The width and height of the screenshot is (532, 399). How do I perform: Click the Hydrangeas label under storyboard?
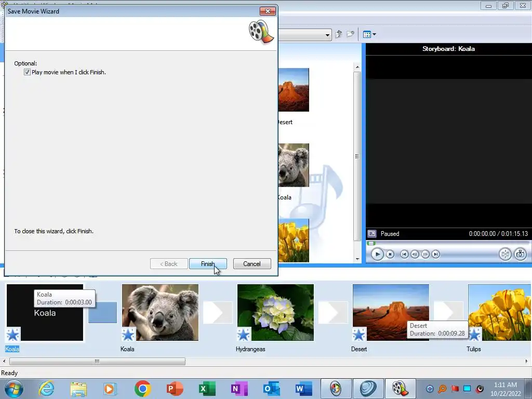(250, 349)
